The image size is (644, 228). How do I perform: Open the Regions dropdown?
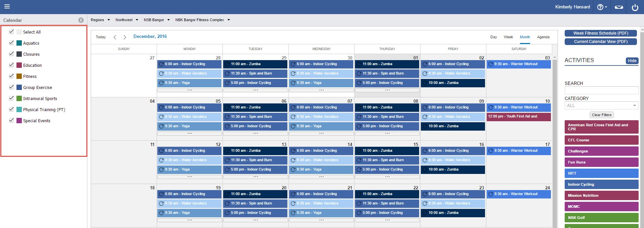(100, 20)
